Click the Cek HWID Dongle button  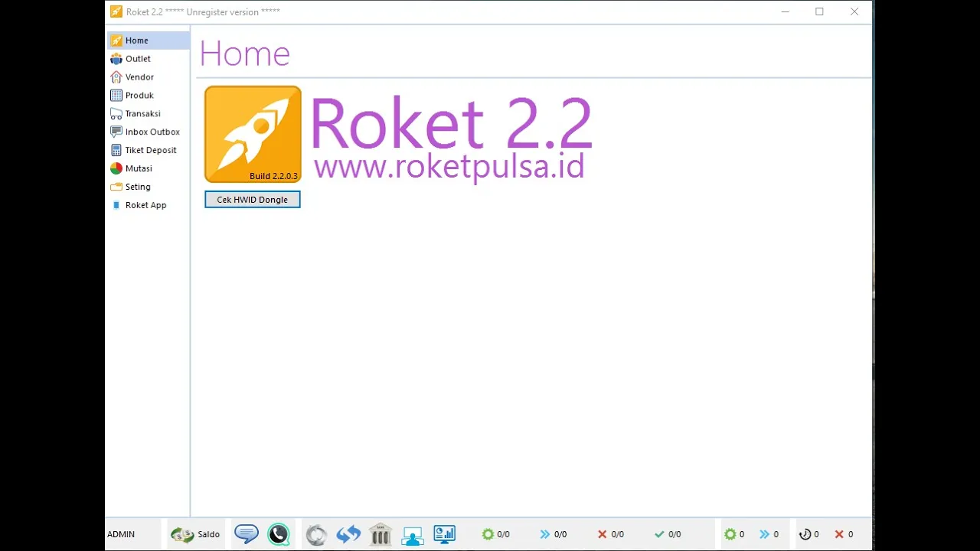tap(253, 200)
